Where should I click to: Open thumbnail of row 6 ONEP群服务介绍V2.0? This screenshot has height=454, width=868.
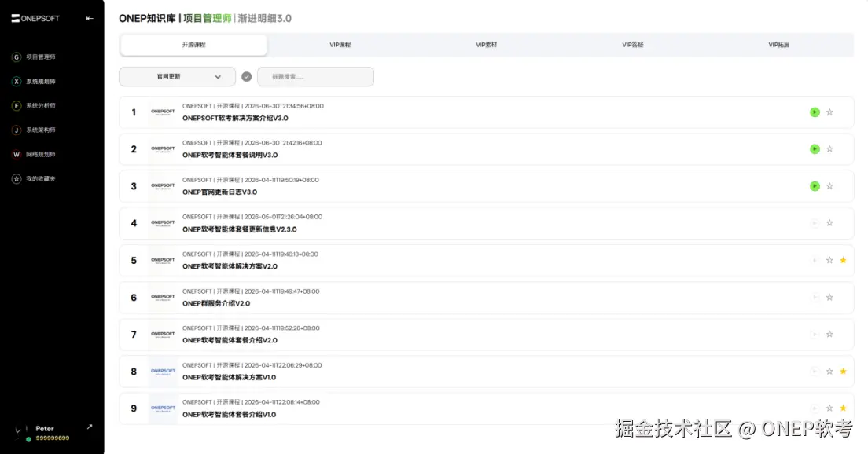(163, 297)
